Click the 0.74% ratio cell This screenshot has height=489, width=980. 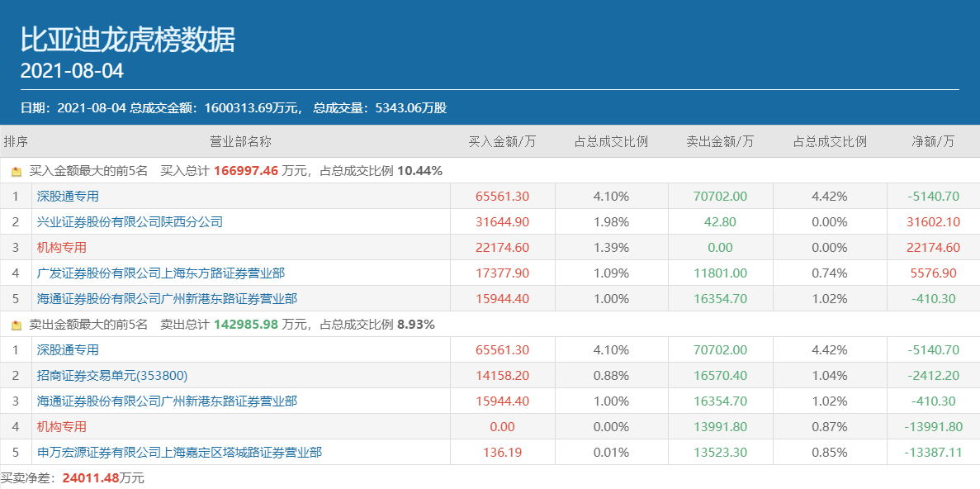click(830, 273)
